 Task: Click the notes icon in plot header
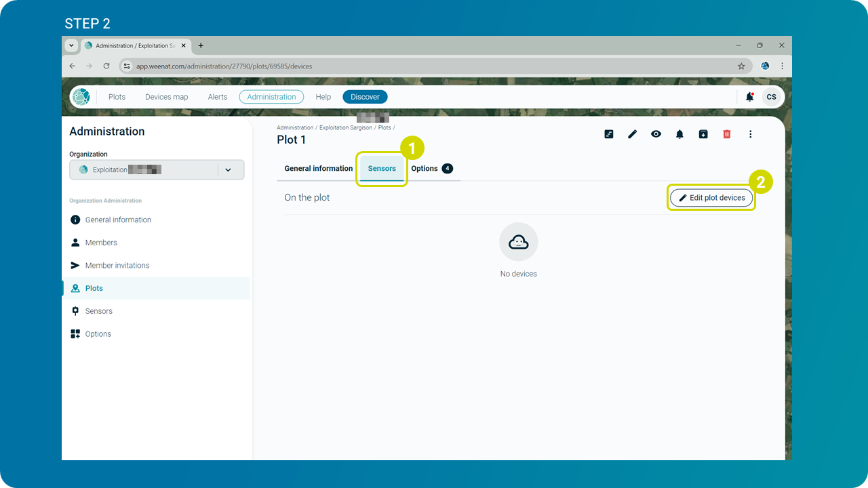point(609,134)
